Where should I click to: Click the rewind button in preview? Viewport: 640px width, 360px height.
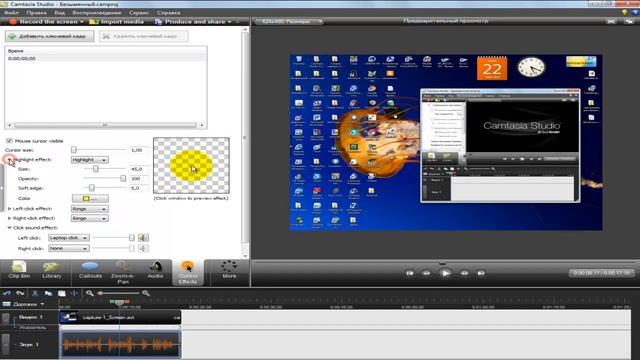(427, 273)
